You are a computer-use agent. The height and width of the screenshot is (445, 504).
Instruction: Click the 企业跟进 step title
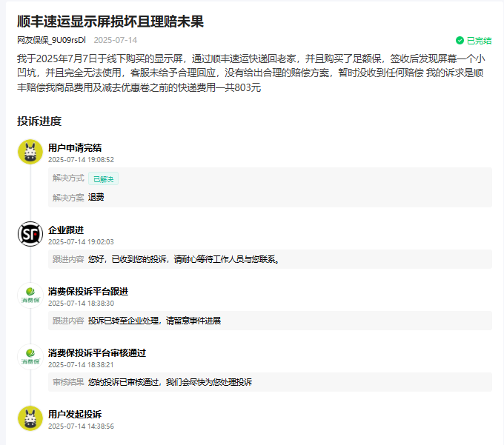point(66,230)
